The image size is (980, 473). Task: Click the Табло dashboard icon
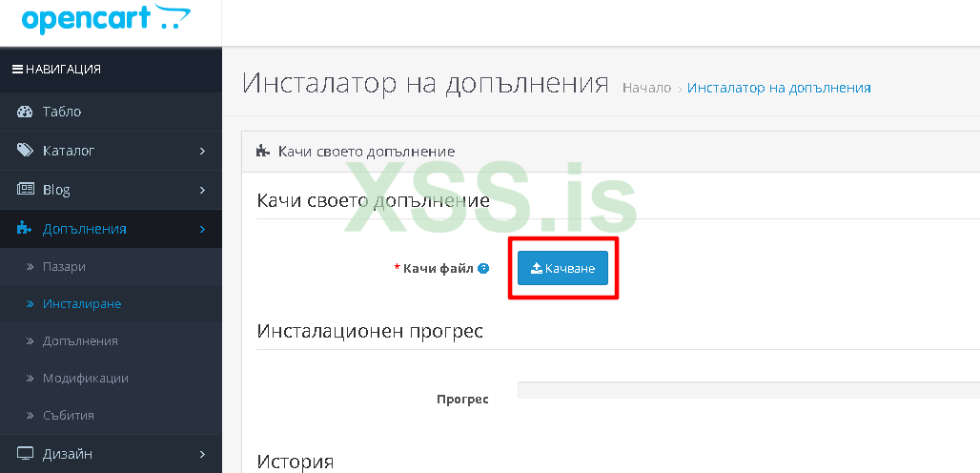point(25,112)
